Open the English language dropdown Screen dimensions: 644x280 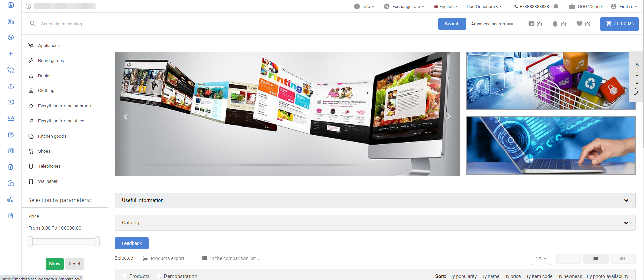[x=446, y=6]
